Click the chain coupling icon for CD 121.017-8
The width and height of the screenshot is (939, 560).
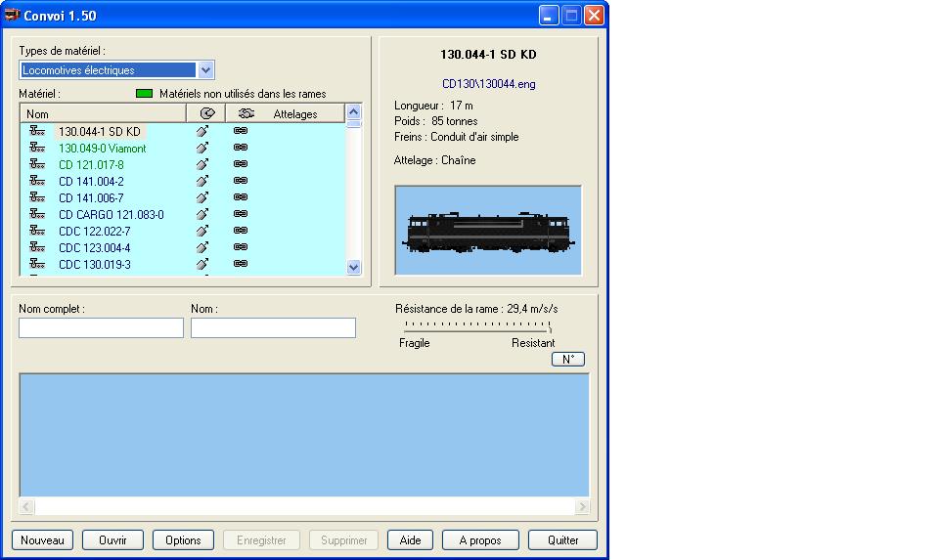coord(241,164)
